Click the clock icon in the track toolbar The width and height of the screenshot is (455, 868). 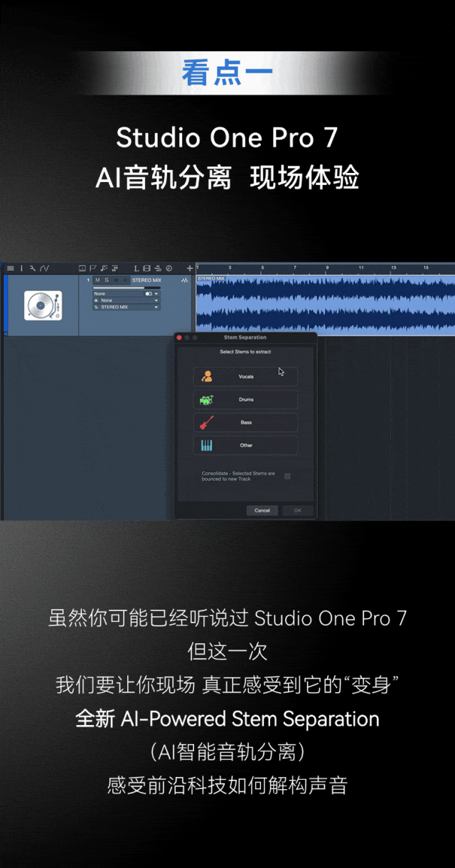click(168, 268)
